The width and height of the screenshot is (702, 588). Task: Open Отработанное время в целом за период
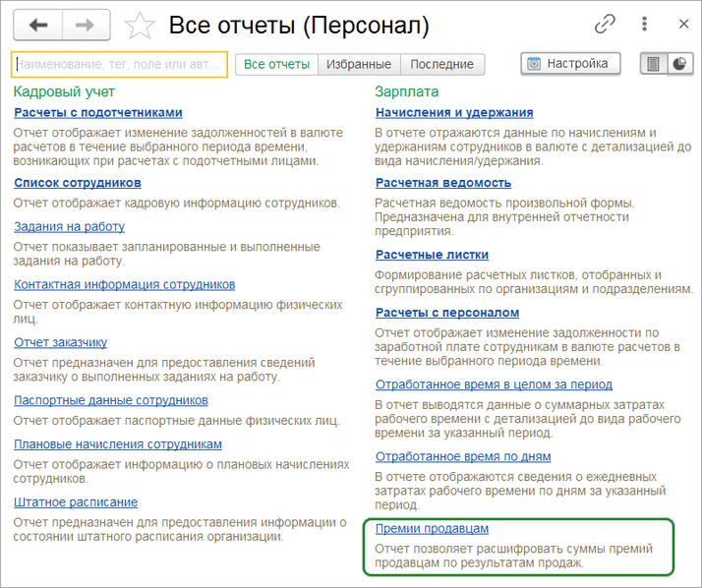[x=494, y=384]
